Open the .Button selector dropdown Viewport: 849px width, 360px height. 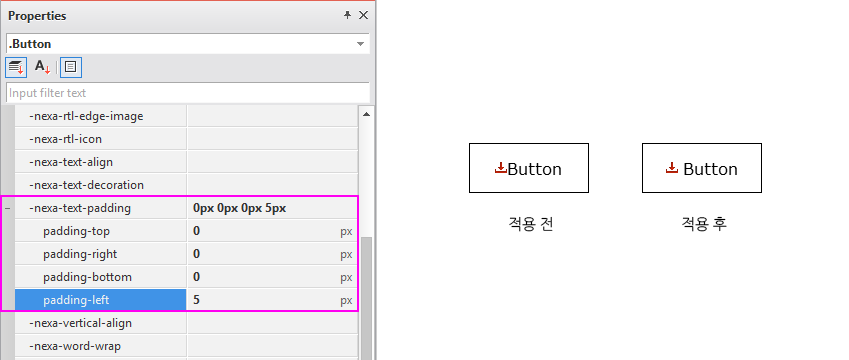tap(361, 44)
